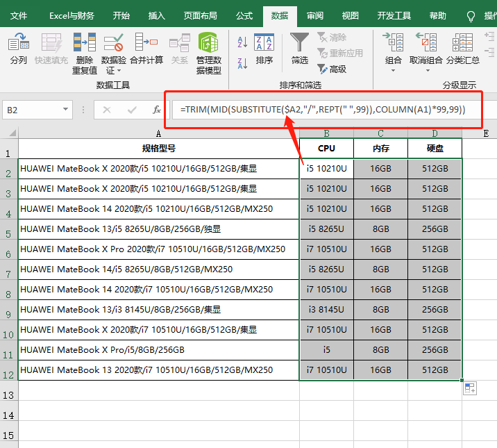Image resolution: width=497 pixels, height=448 pixels.
Task: Click the 分类汇总 (Subtotal) button
Action: coord(462,49)
